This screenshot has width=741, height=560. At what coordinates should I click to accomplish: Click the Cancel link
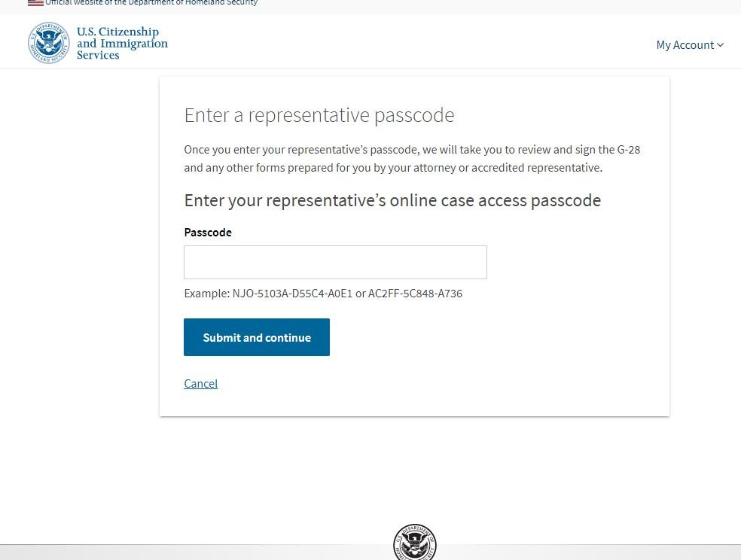[x=201, y=383]
